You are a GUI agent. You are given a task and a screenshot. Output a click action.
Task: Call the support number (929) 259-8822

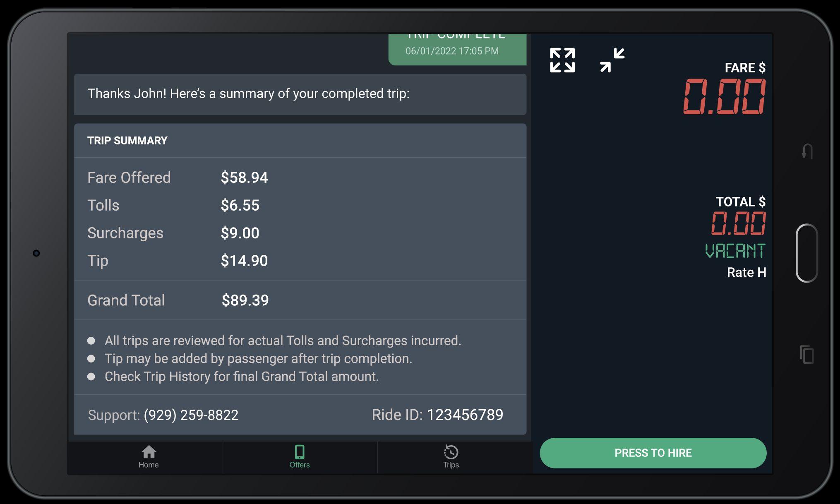[x=191, y=415]
